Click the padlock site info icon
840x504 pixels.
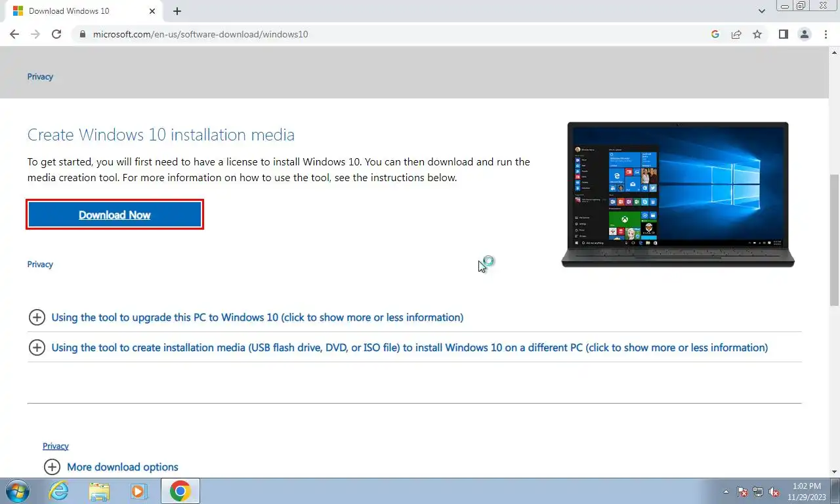[x=82, y=34]
